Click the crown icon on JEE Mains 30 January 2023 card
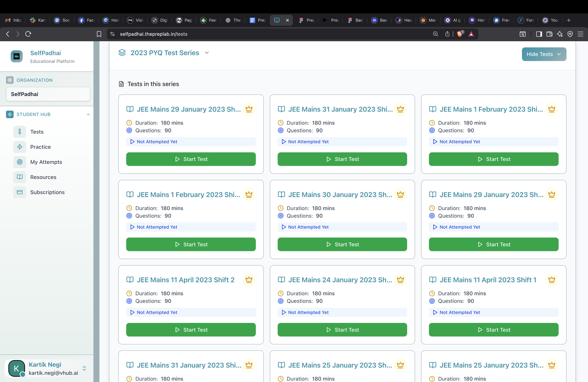 tap(400, 194)
